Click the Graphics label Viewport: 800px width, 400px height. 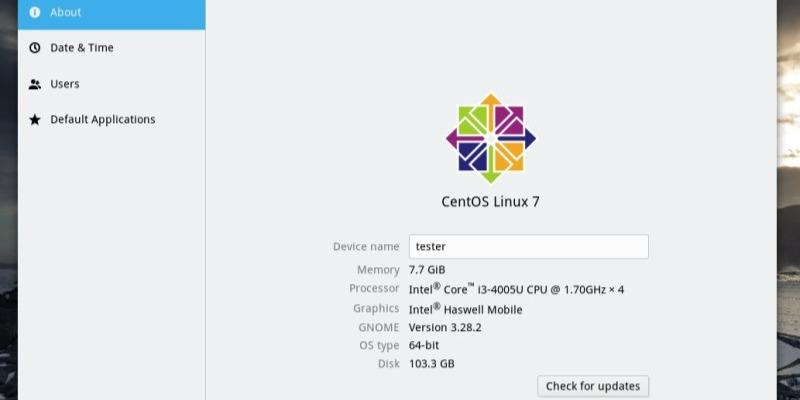pos(376,308)
